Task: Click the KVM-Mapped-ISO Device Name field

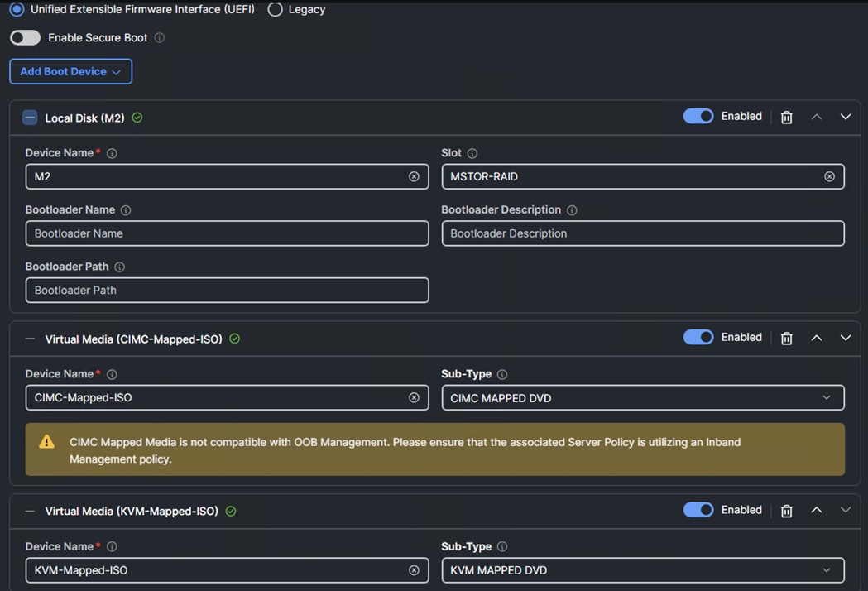Action: point(227,570)
